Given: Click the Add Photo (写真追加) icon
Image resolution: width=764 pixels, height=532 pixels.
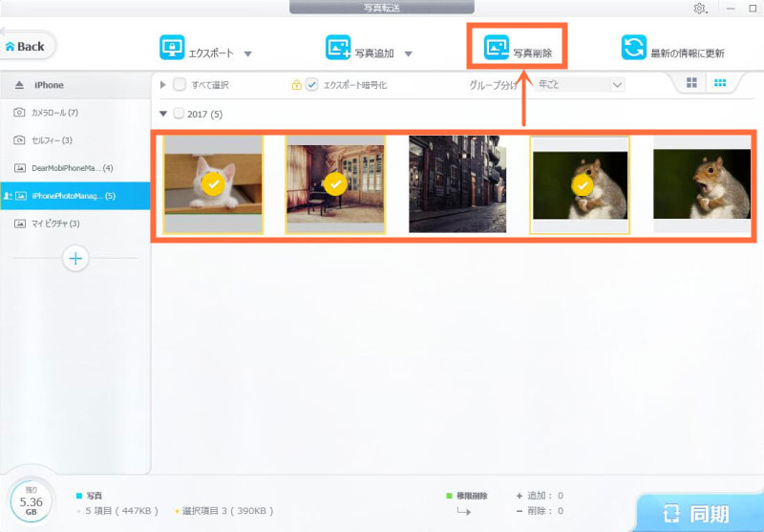Looking at the screenshot, I should pos(339,49).
